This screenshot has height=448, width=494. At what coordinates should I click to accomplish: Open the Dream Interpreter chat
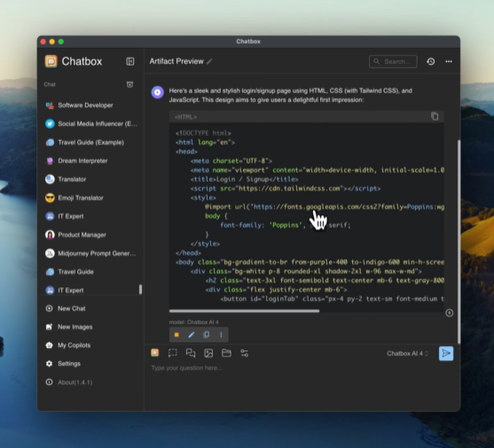[90, 161]
